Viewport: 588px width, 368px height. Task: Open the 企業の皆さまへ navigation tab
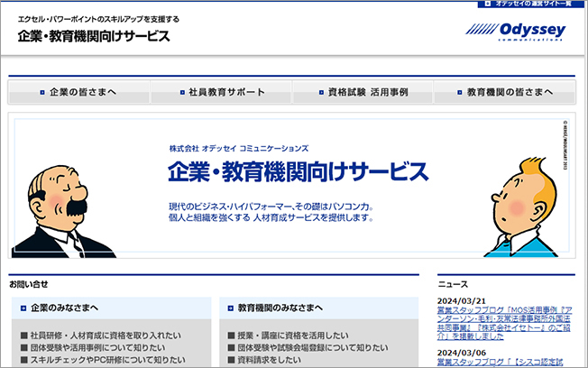[x=78, y=92]
